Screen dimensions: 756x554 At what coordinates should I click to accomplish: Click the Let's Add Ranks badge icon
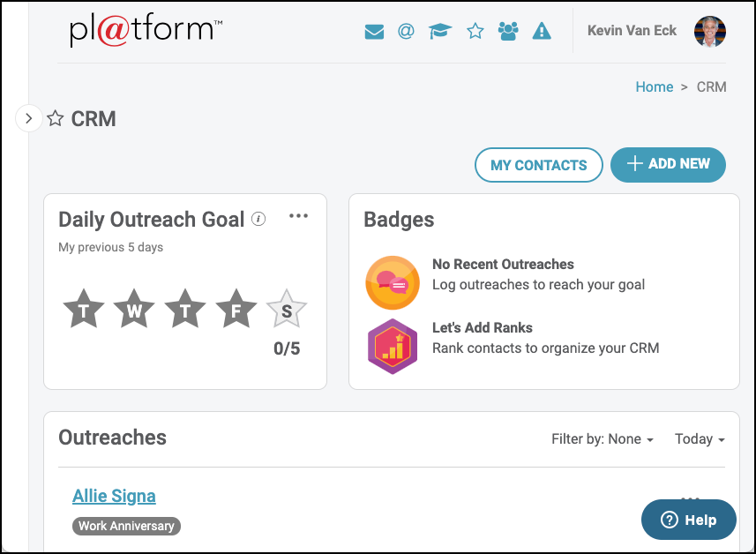tap(392, 346)
